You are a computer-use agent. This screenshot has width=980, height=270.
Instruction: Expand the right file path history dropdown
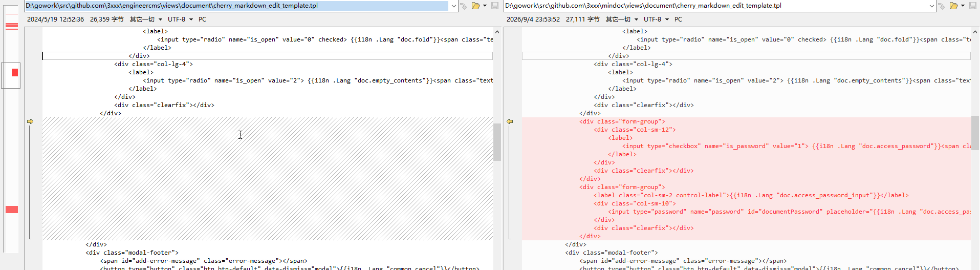[x=932, y=6]
